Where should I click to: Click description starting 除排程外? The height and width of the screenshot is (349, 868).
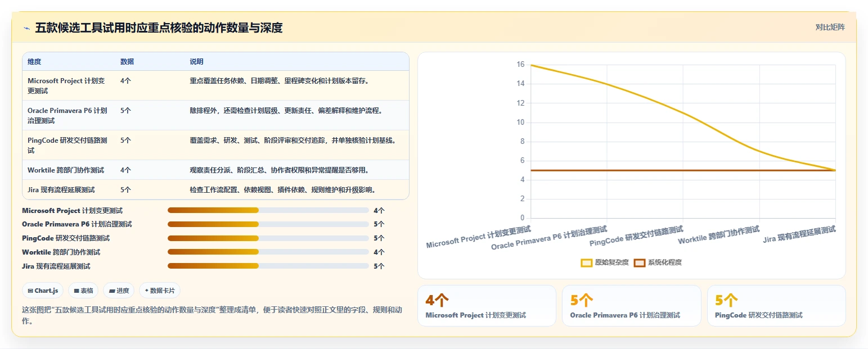pyautogui.click(x=286, y=111)
